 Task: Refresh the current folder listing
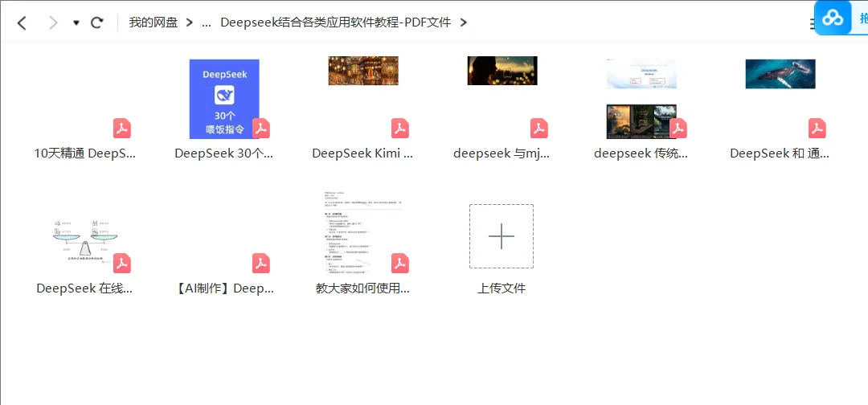pos(97,22)
